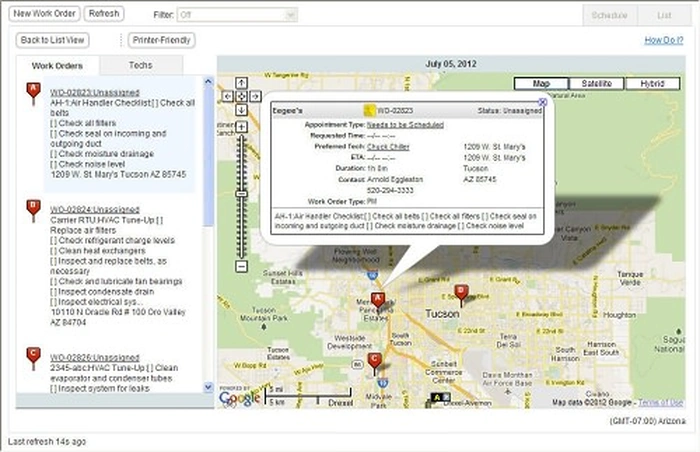Click the Refresh button
The width and height of the screenshot is (700, 452).
coord(104,13)
